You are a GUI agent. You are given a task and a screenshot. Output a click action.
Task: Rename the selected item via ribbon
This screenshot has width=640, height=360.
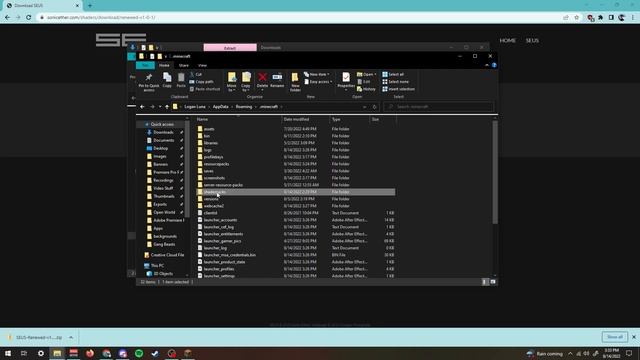point(277,80)
